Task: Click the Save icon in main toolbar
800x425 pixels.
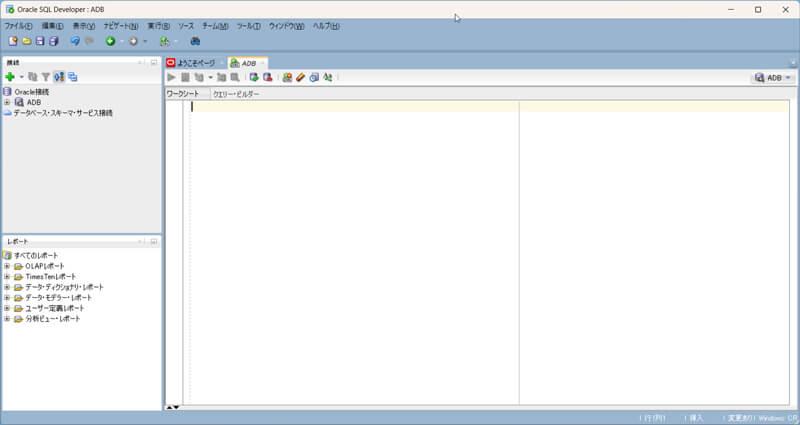Action: click(x=40, y=41)
